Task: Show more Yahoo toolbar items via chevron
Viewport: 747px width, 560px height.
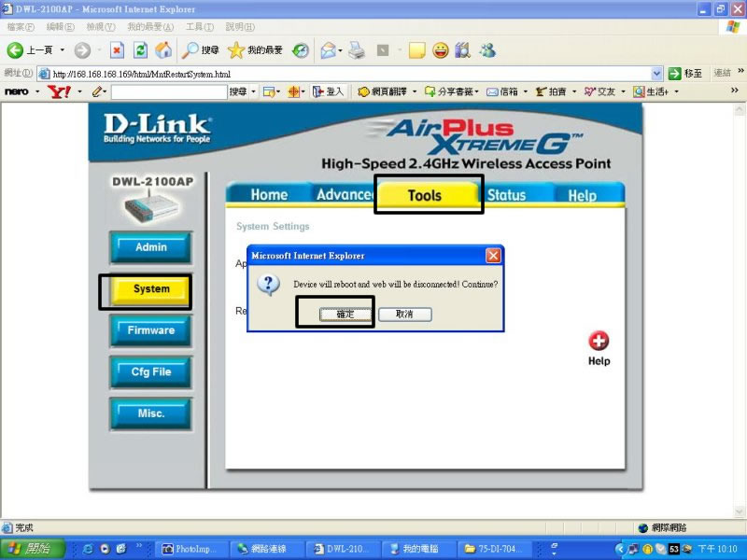Action: click(734, 91)
